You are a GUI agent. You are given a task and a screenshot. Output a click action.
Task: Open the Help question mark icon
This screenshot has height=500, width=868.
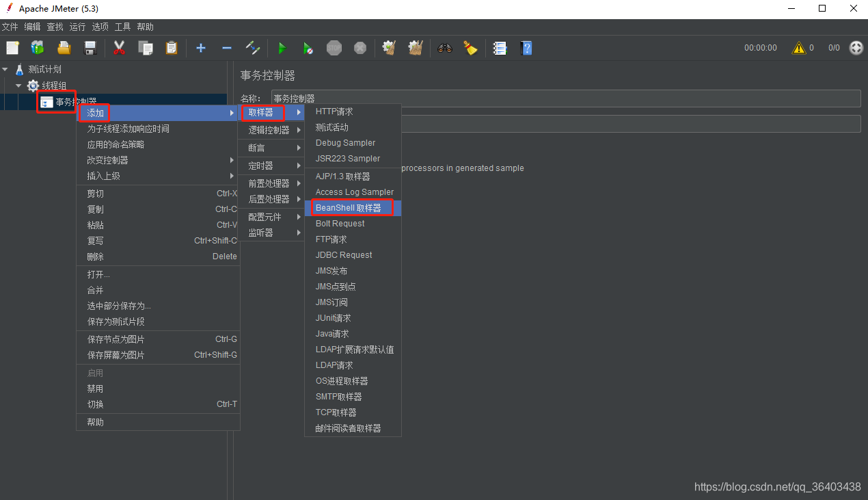click(526, 48)
